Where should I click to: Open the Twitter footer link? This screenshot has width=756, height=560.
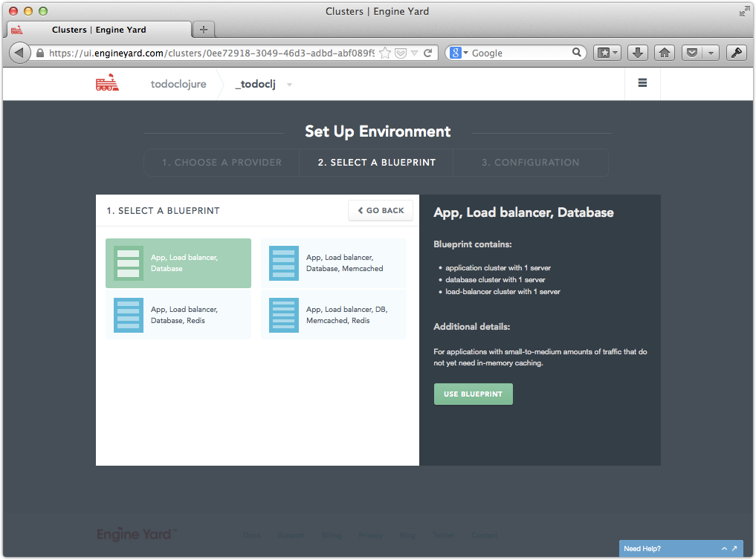(443, 535)
